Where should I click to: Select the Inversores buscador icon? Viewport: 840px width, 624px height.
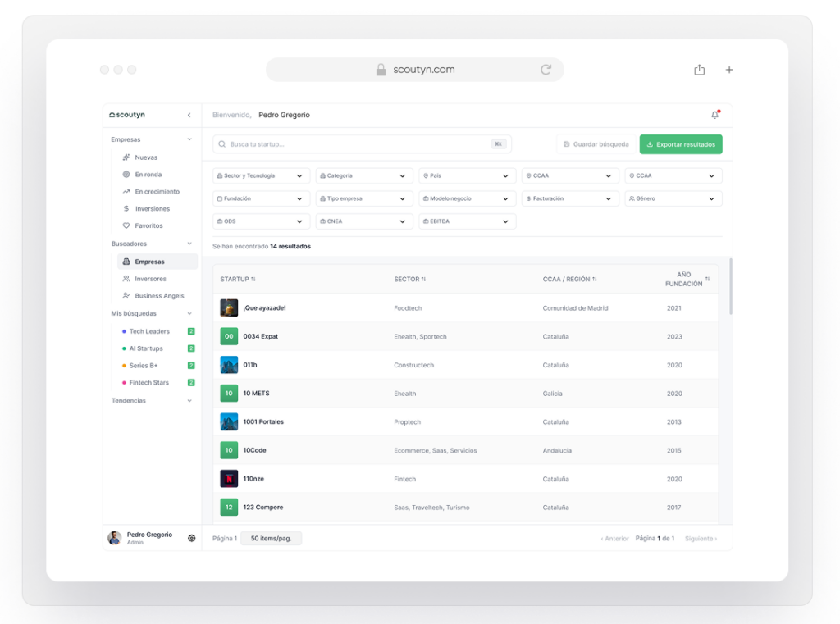(x=126, y=278)
